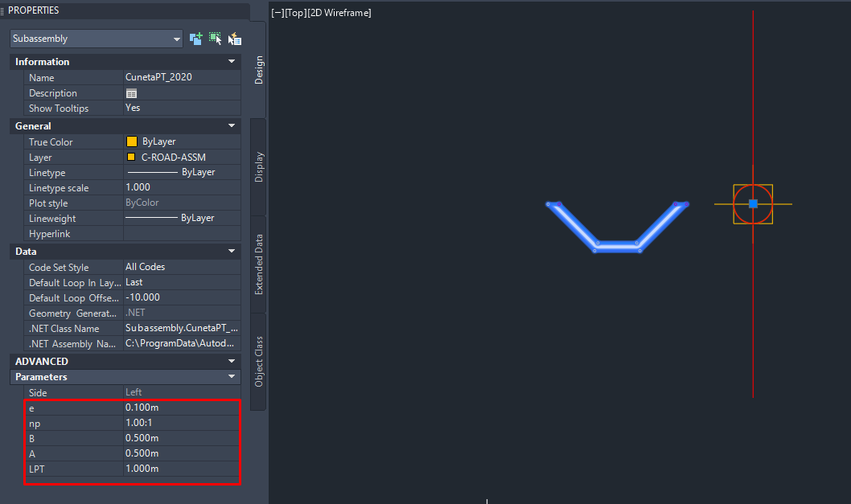
Task: Edit the Default Loop Offset value -10.000
Action: [x=182, y=297]
